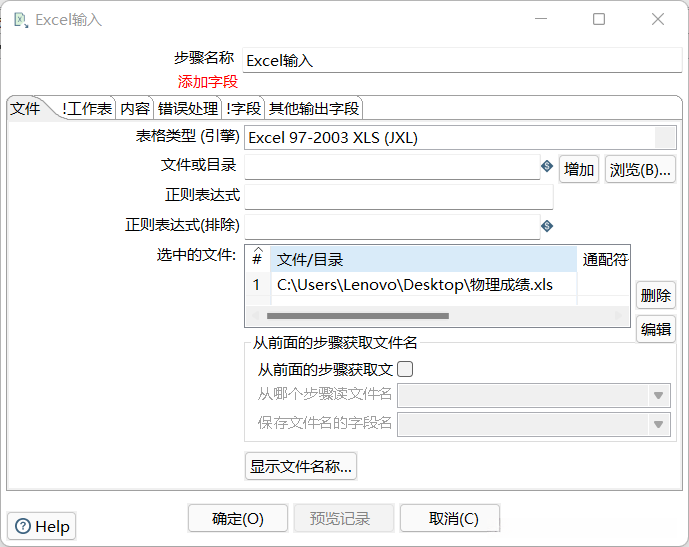Viewport: 689px width, 547px height.
Task: Click the Help question mark button
Action: 42,526
